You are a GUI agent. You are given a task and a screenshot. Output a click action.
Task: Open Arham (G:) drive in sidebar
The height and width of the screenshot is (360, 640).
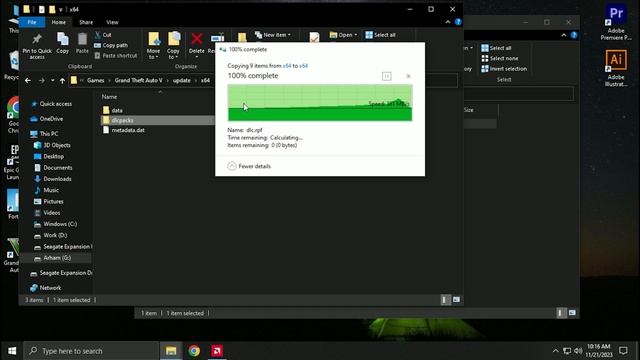[x=57, y=258]
